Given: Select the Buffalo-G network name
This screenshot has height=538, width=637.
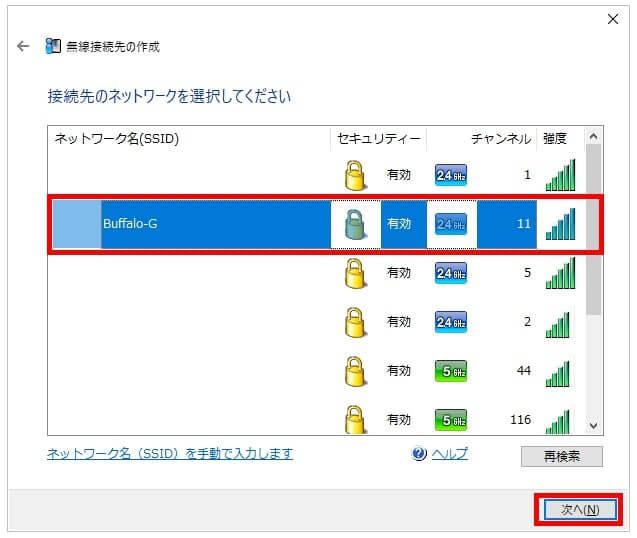Looking at the screenshot, I should (130, 224).
